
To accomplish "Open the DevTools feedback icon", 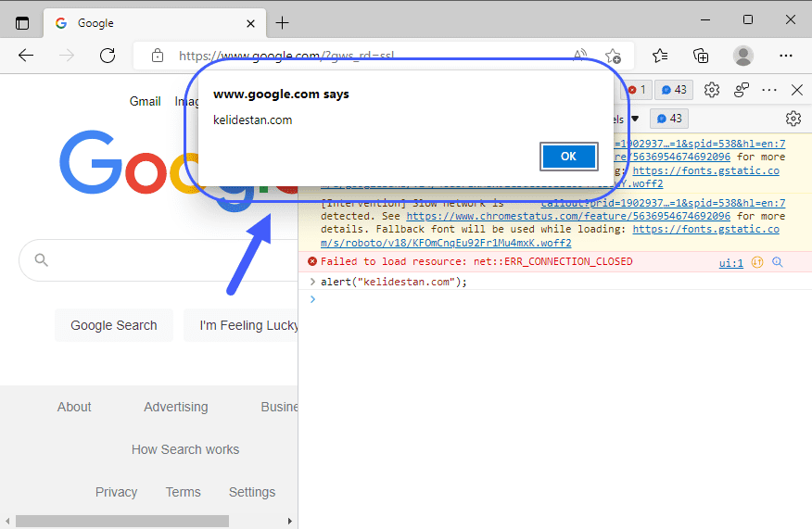I will (742, 90).
